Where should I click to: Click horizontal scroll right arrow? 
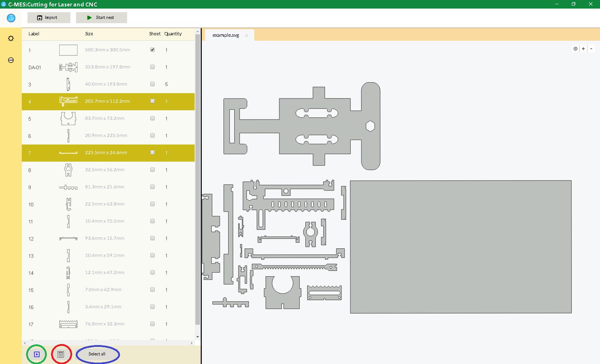pyautogui.click(x=192, y=343)
